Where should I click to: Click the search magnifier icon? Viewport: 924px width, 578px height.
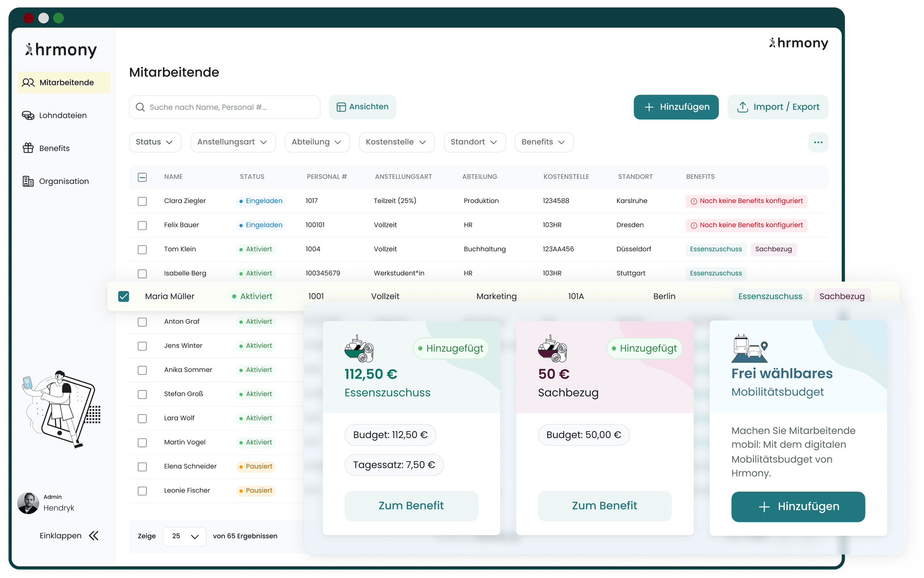(x=140, y=107)
